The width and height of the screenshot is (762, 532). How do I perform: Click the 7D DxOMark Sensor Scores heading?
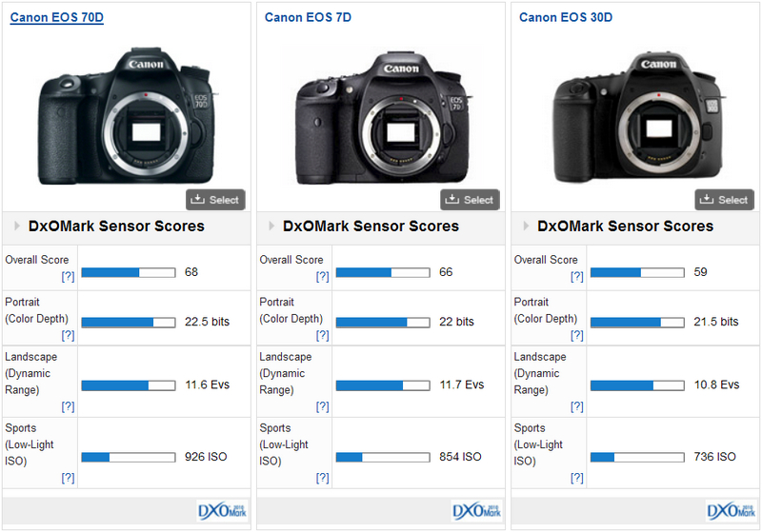[371, 227]
